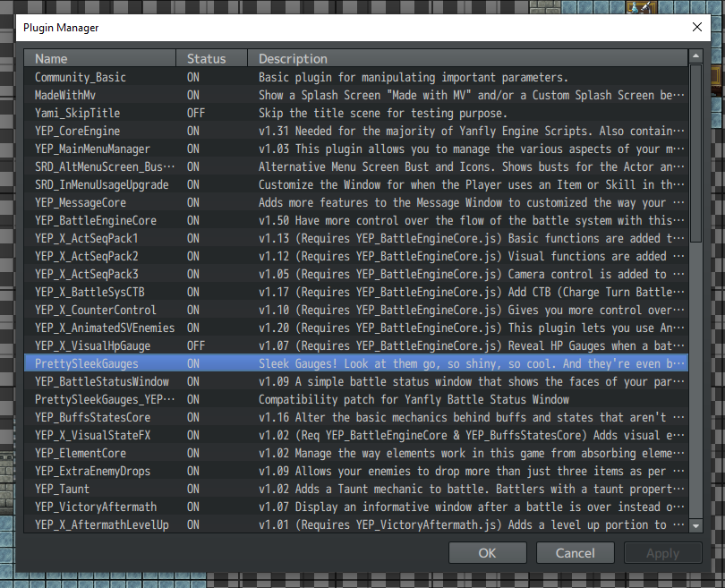Screen dimensions: 725x588
Task: Click the ON status of Community_Basic
Action: (x=193, y=77)
